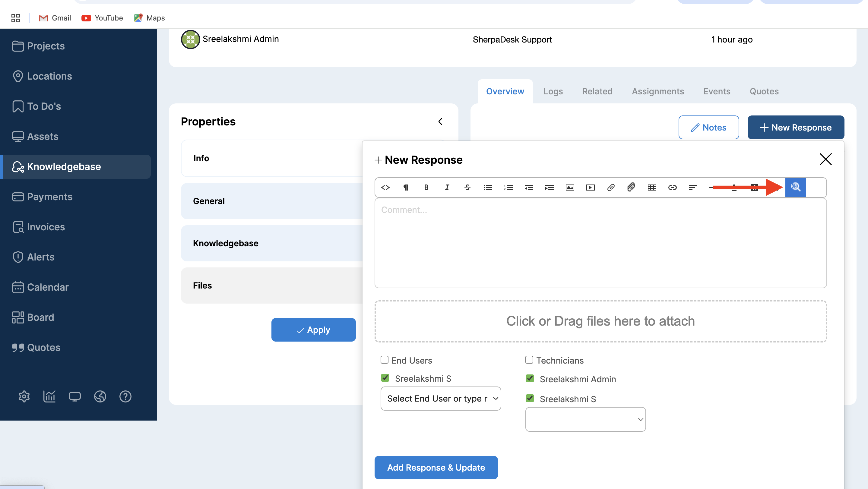Click the insert image toolbar icon
The image size is (868, 489).
click(x=570, y=187)
